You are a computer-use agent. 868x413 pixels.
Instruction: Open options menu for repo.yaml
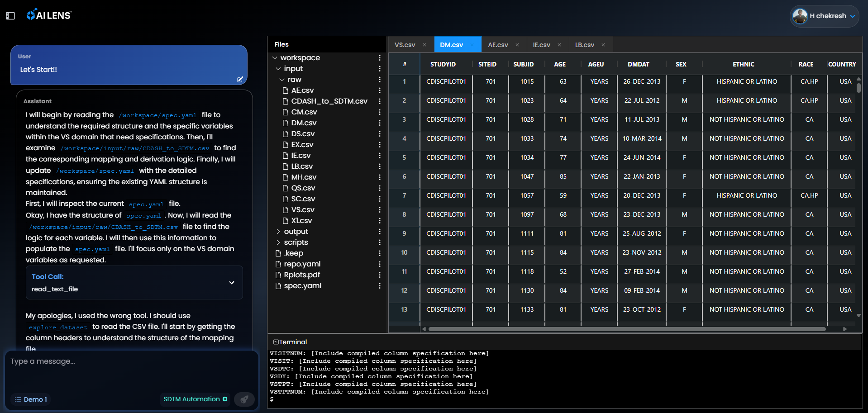[379, 264]
